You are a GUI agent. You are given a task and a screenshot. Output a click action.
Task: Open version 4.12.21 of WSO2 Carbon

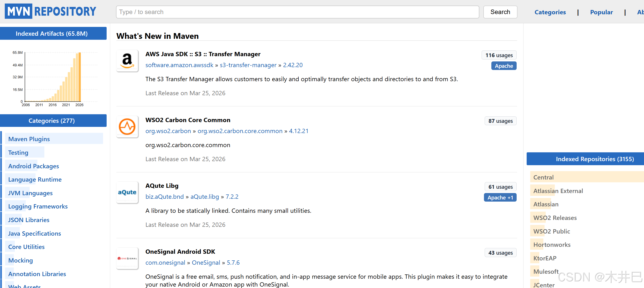[298, 131]
